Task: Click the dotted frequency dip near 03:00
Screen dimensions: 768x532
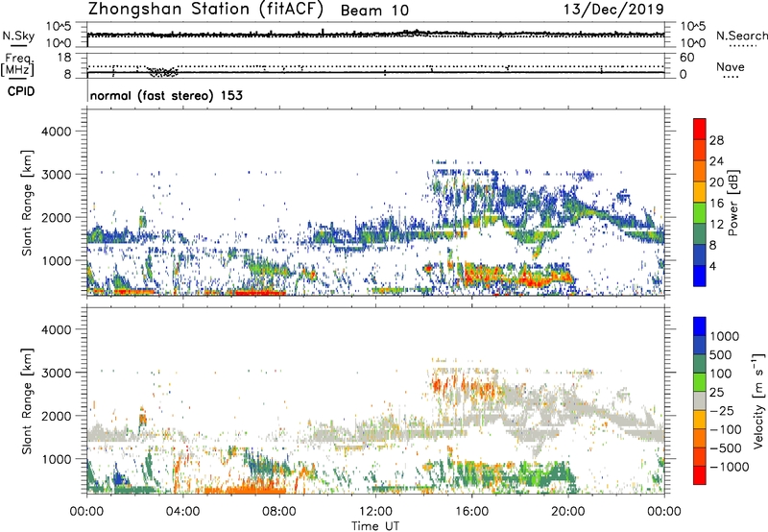Action: pyautogui.click(x=163, y=72)
